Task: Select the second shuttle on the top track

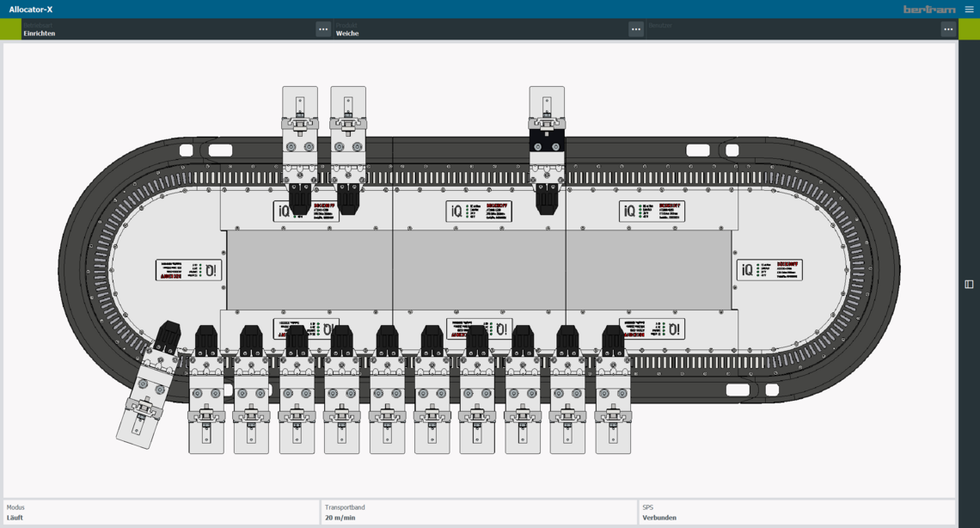Action: point(348,146)
